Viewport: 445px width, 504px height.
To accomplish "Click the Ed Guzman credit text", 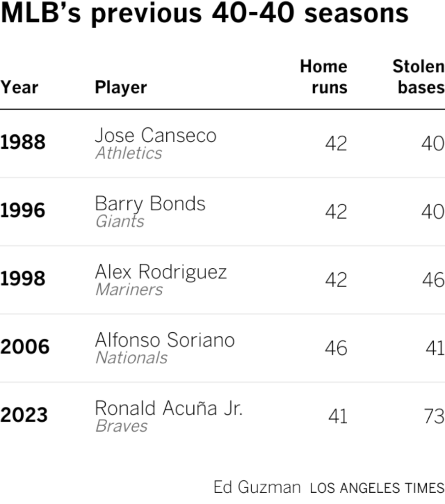I will [x=257, y=487].
